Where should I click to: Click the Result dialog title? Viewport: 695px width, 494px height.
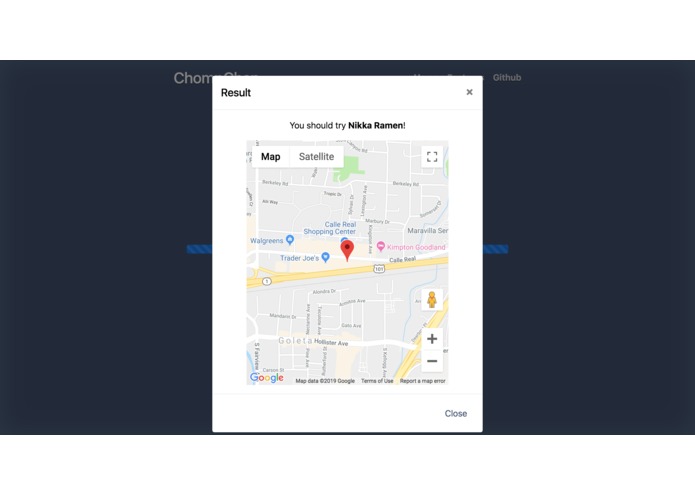[x=236, y=93]
